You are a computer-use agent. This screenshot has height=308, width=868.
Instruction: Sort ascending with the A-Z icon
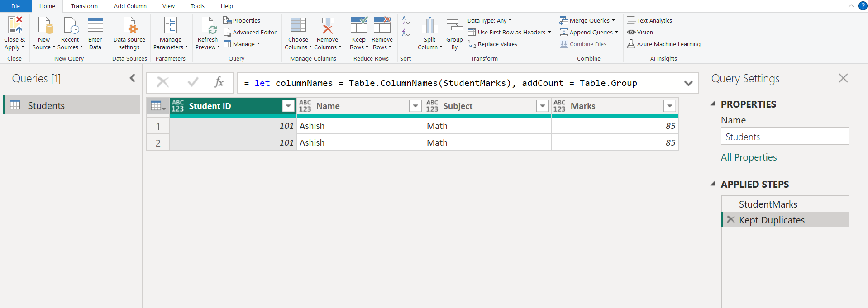click(405, 21)
